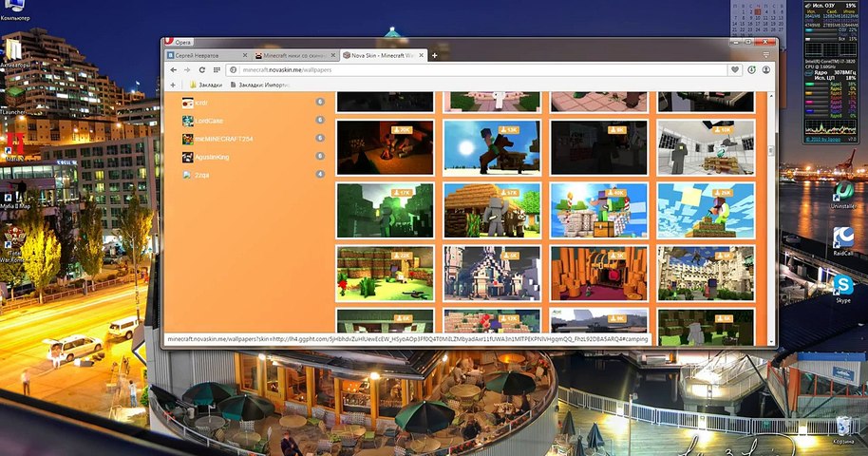Click the 57K download badge on house wallpaper
The width and height of the screenshot is (868, 456).
click(x=509, y=193)
